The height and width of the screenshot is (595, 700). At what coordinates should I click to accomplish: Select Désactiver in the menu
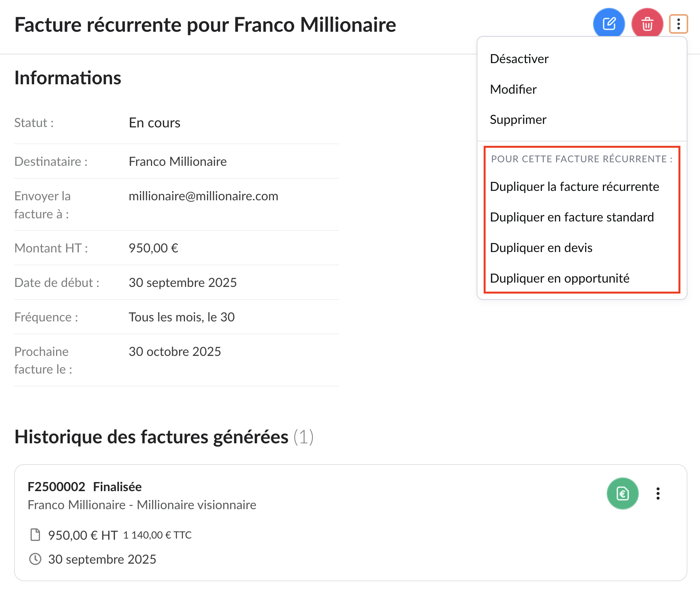(519, 59)
